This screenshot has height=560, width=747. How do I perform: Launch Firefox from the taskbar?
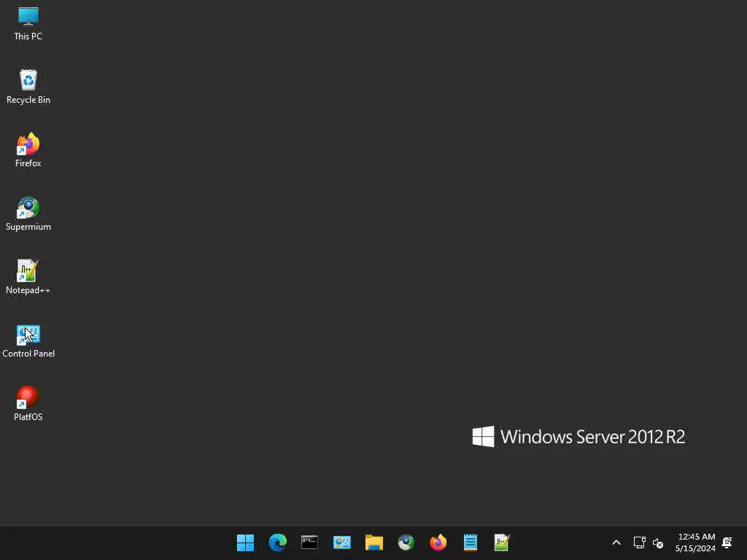(438, 542)
